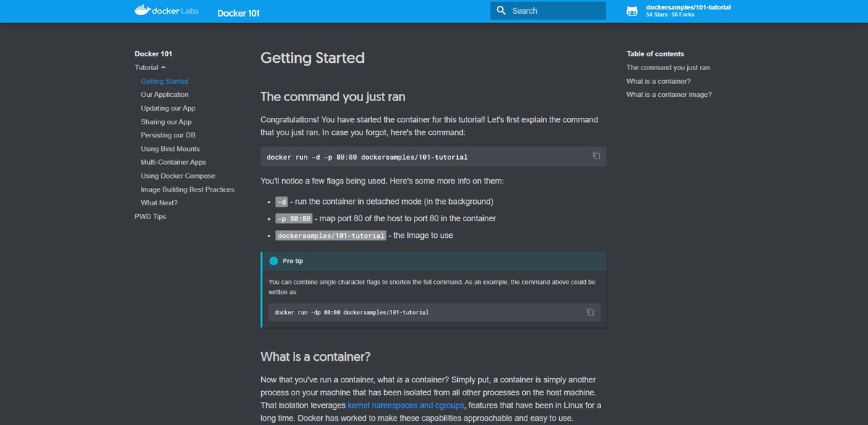Go to Using Docker Compose
The width and height of the screenshot is (868, 425).
pos(178,176)
